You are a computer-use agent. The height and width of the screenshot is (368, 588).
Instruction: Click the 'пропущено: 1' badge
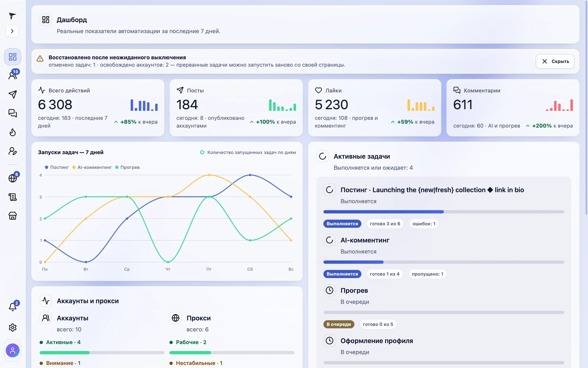coord(427,274)
